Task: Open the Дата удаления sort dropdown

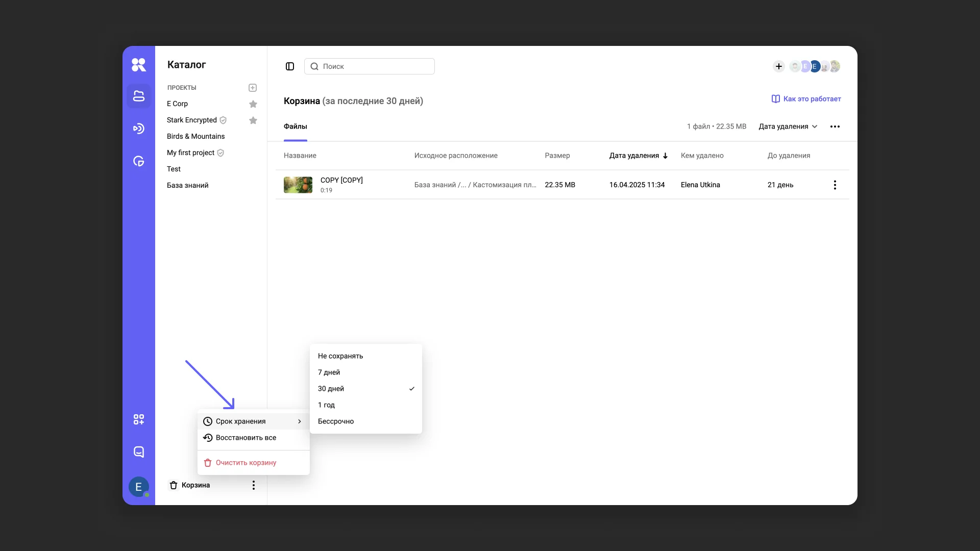Action: [788, 127]
